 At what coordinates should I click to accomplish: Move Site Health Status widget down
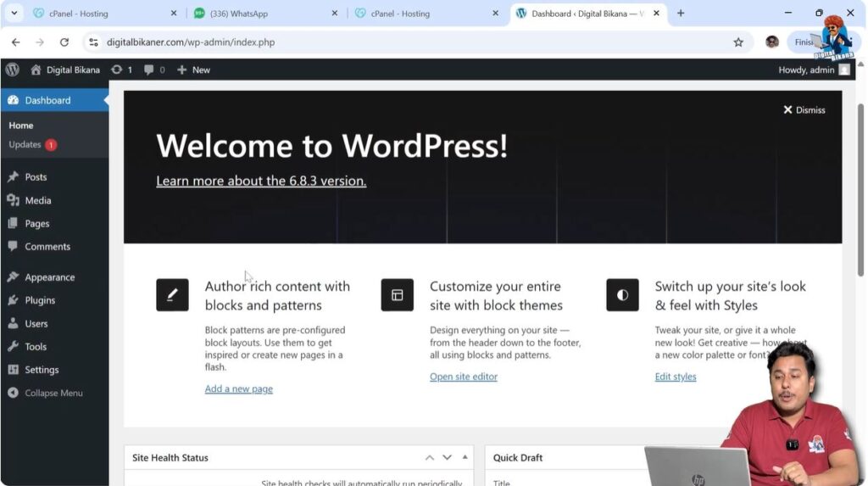click(x=447, y=458)
